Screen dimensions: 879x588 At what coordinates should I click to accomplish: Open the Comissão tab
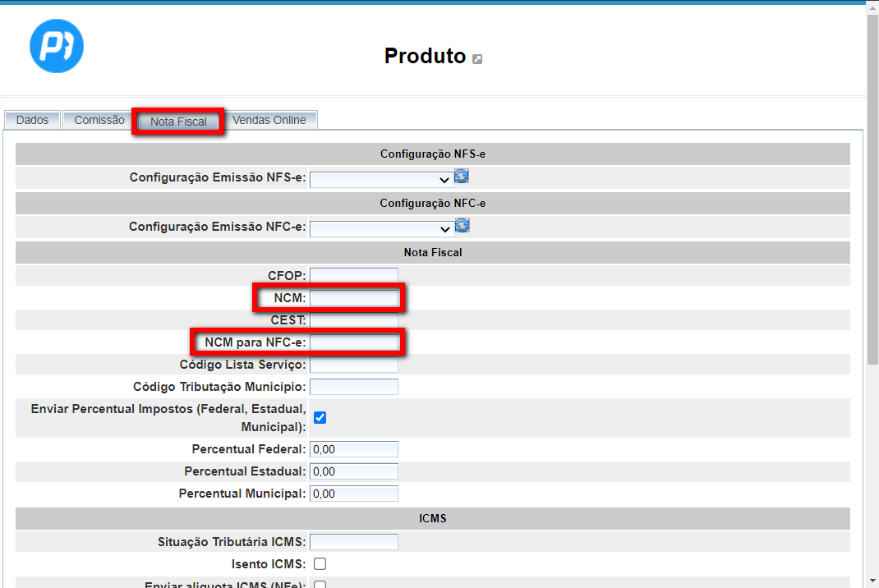(x=99, y=120)
